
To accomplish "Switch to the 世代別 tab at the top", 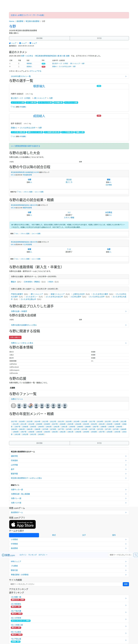I will 99,38.
